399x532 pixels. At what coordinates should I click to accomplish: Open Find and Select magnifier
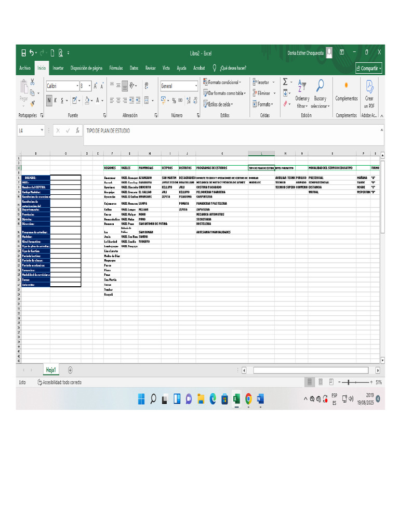point(320,94)
